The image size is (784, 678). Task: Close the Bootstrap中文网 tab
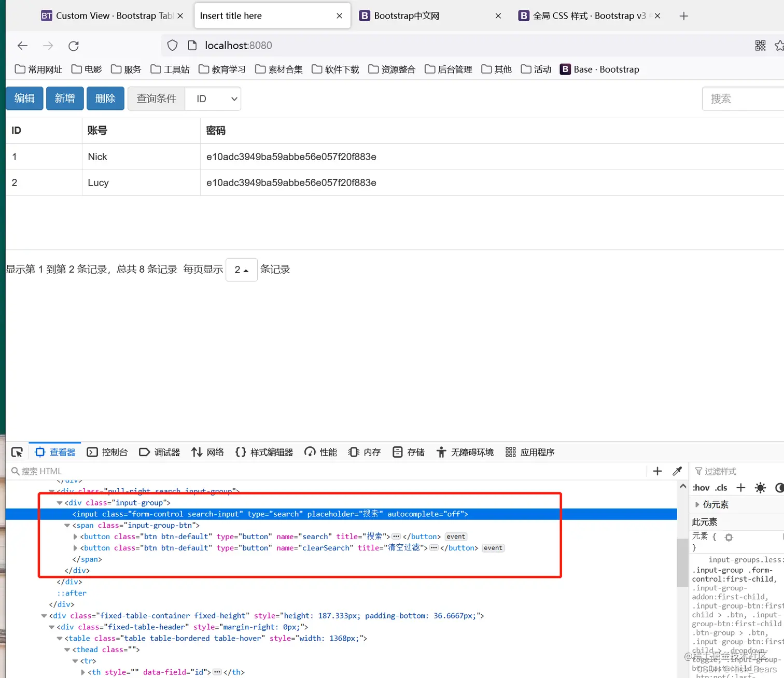[x=498, y=16]
